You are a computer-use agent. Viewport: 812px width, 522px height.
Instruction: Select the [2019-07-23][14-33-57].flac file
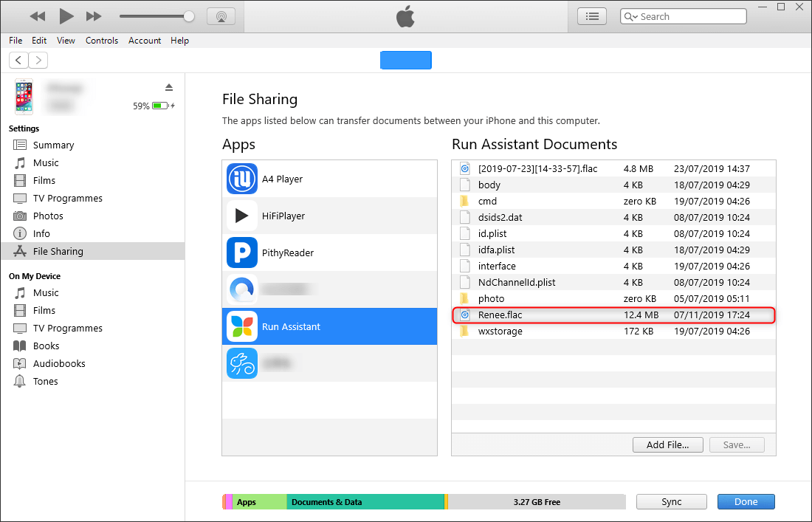pyautogui.click(x=613, y=168)
